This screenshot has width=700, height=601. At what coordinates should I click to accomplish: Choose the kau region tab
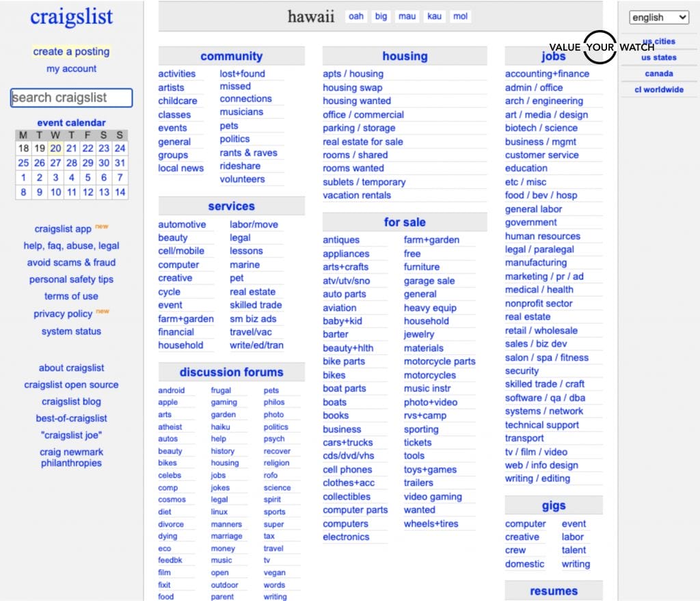click(434, 16)
